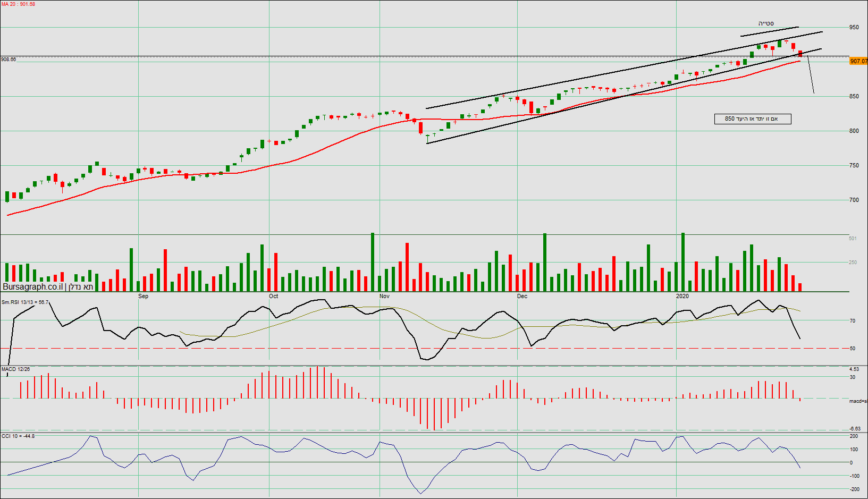Screen dimensions: 868x499
Task: Click the 200 level on the CCI axis
Action: tap(854, 436)
